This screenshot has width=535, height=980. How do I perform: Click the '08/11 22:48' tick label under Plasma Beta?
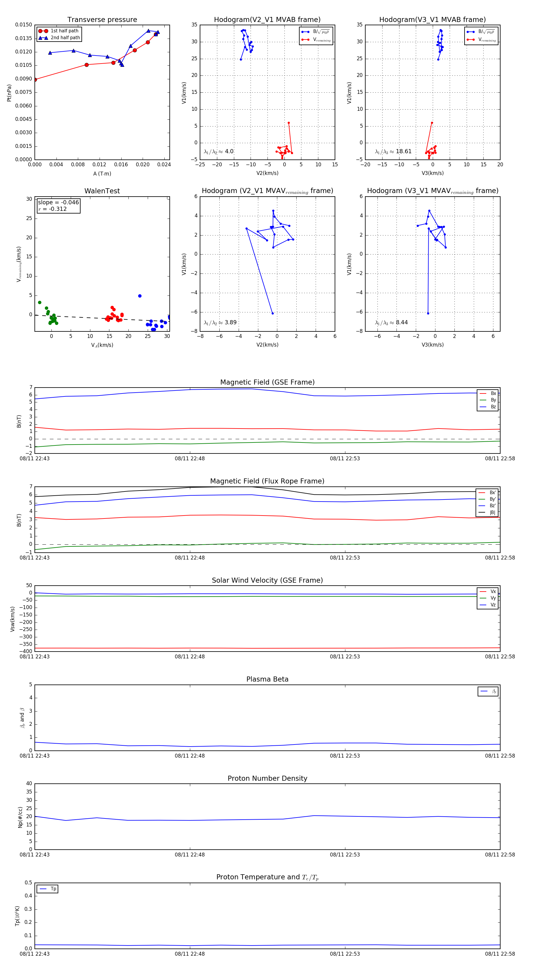[x=190, y=755]
